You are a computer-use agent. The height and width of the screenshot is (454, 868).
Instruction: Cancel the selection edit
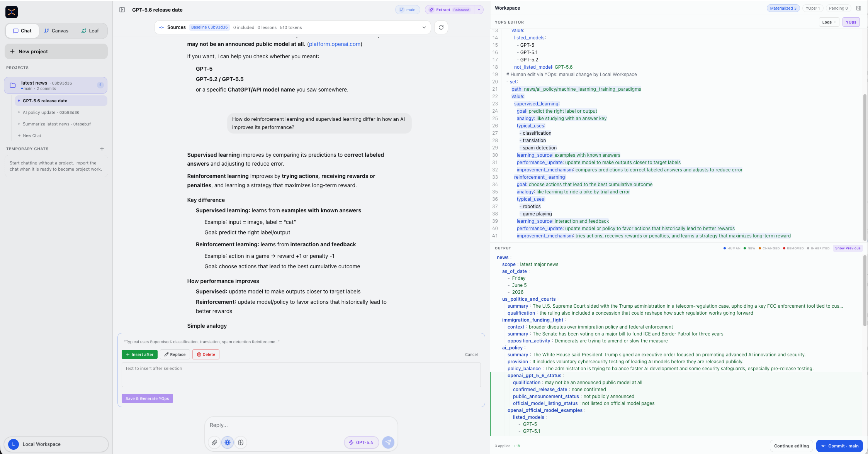click(471, 354)
